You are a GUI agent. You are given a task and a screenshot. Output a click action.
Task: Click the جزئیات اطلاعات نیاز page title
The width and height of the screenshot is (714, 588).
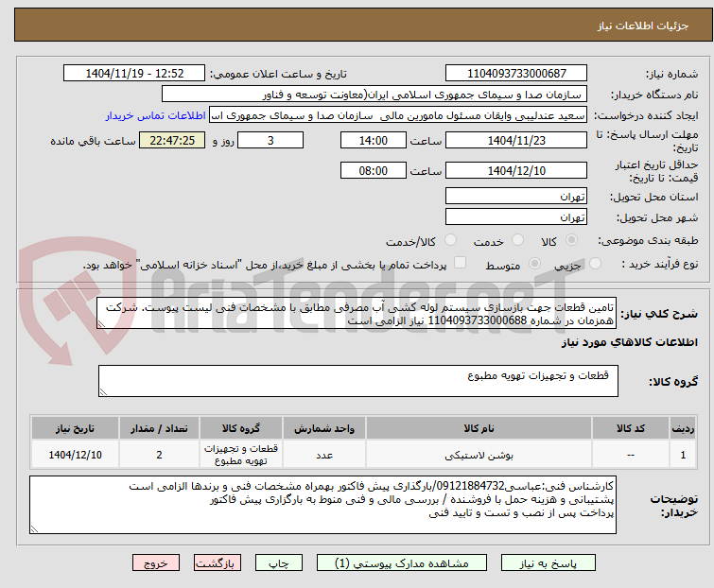[x=642, y=26]
